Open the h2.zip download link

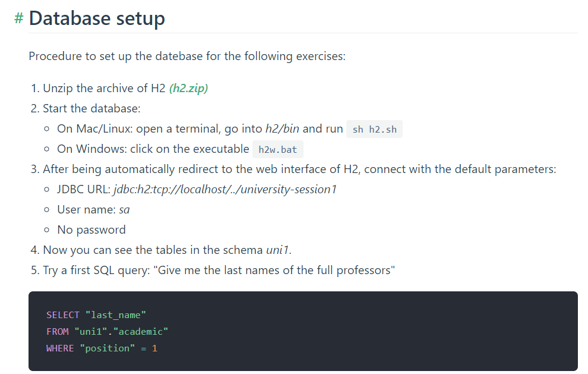188,89
